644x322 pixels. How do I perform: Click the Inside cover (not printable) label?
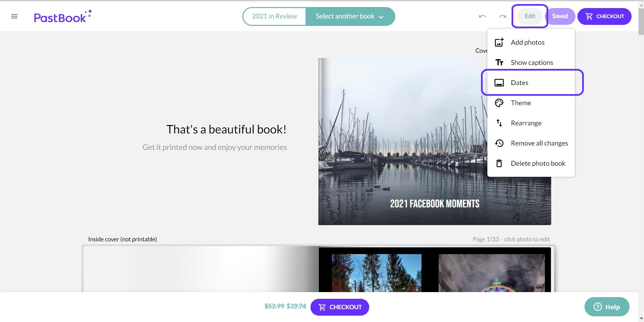point(122,239)
